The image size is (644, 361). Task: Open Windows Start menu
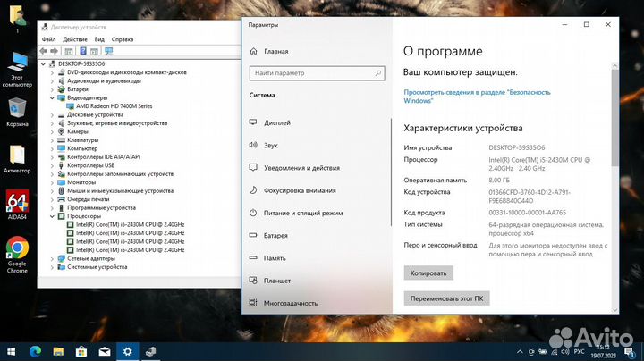coord(11,351)
